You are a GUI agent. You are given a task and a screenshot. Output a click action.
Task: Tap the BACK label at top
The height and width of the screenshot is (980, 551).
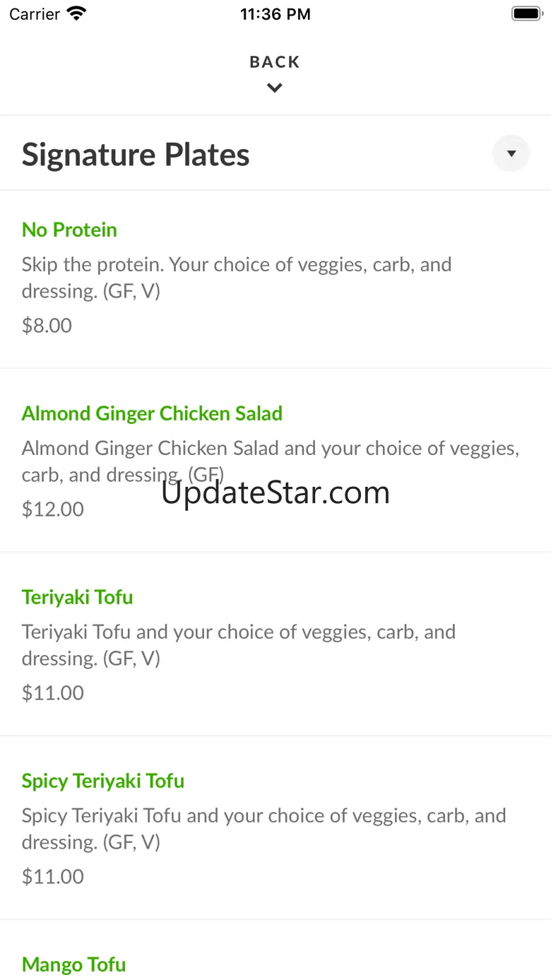coord(275,62)
